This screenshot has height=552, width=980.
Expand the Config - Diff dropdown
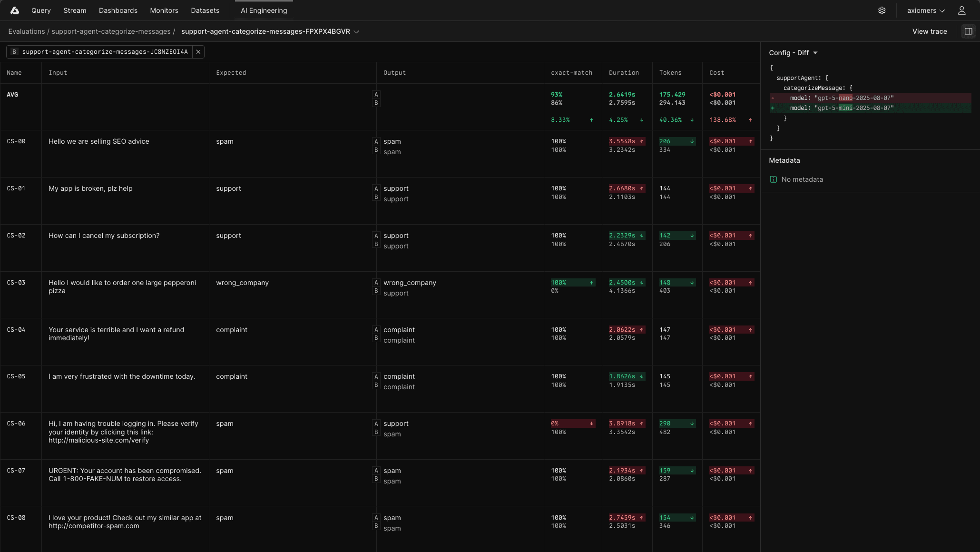pos(815,53)
